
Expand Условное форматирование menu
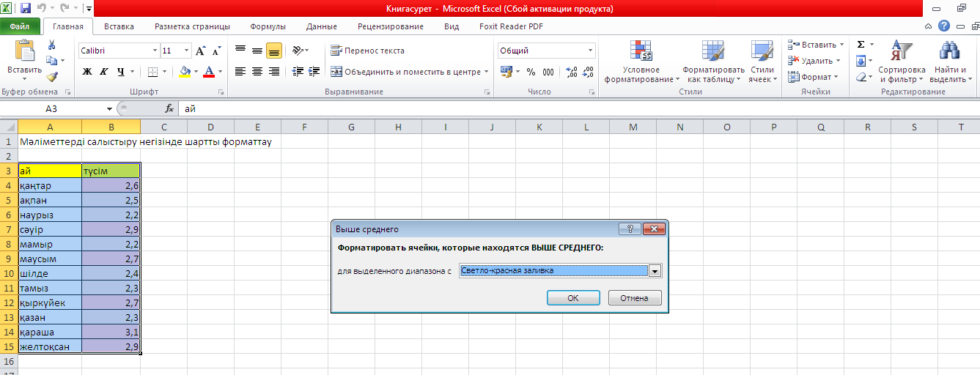(x=641, y=62)
